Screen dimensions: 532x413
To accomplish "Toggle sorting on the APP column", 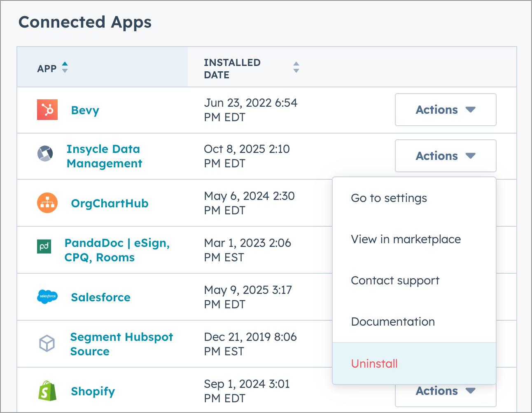I will click(65, 68).
